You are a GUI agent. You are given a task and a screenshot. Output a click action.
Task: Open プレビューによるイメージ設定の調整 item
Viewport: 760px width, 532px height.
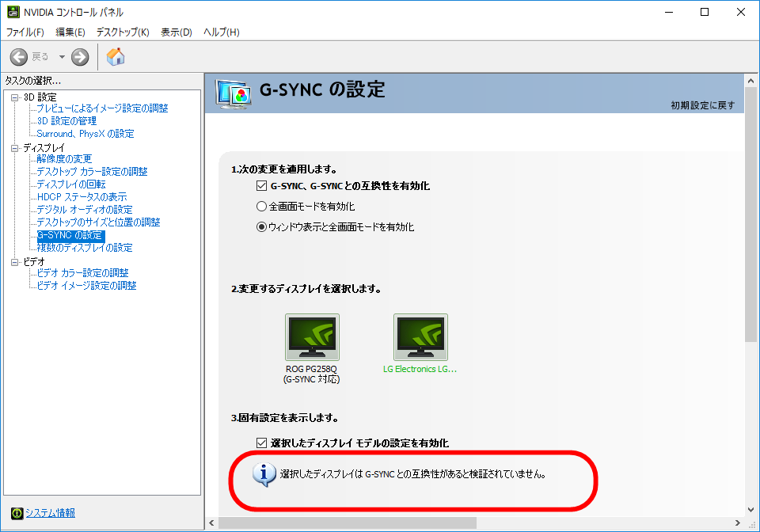click(x=102, y=108)
